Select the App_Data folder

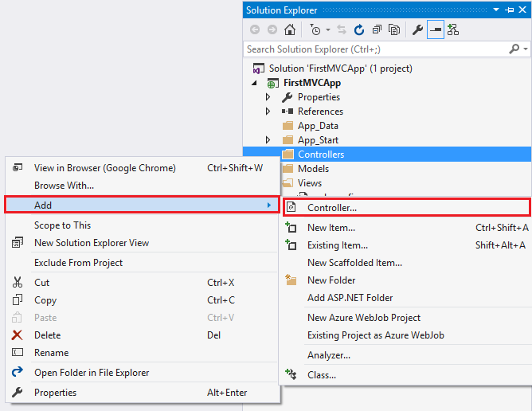318,126
